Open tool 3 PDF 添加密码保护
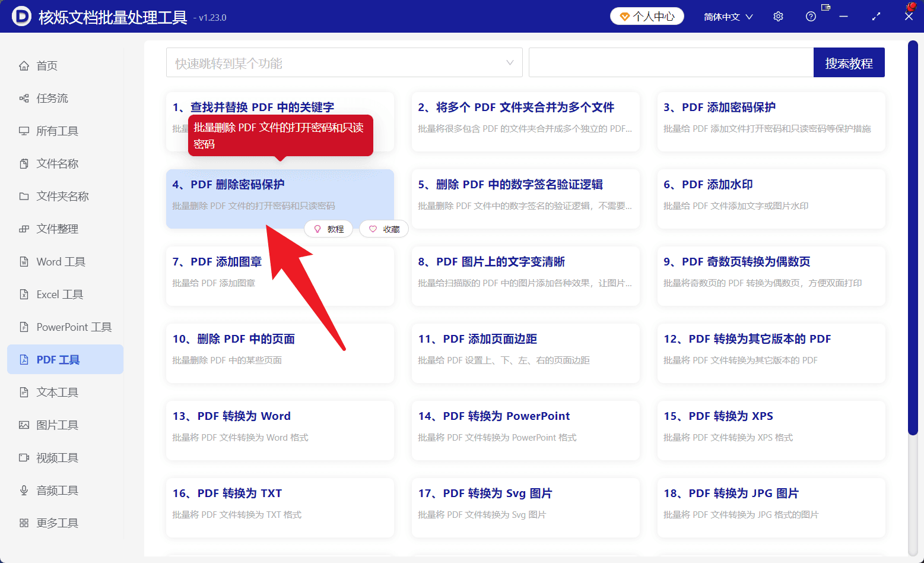The height and width of the screenshot is (563, 924). 771,122
